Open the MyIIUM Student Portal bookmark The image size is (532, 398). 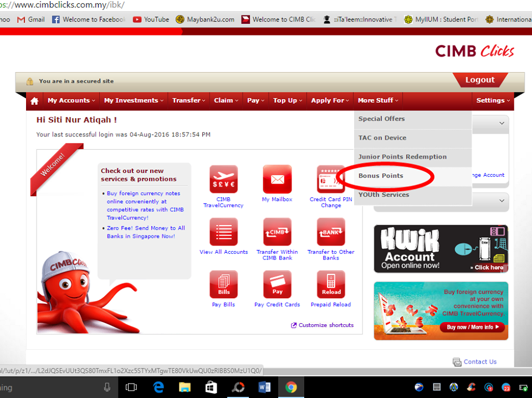(441, 19)
